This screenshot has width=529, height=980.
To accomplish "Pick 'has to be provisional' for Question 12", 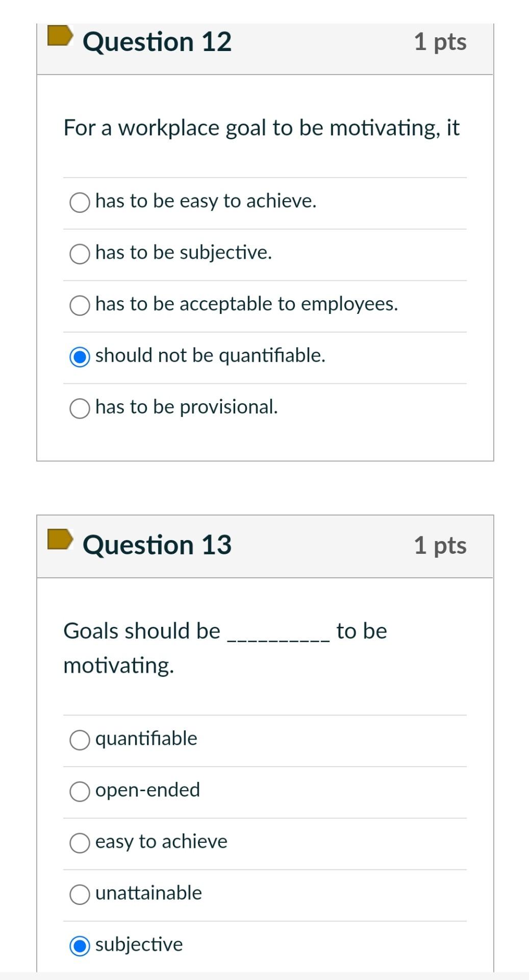I will pyautogui.click(x=79, y=407).
